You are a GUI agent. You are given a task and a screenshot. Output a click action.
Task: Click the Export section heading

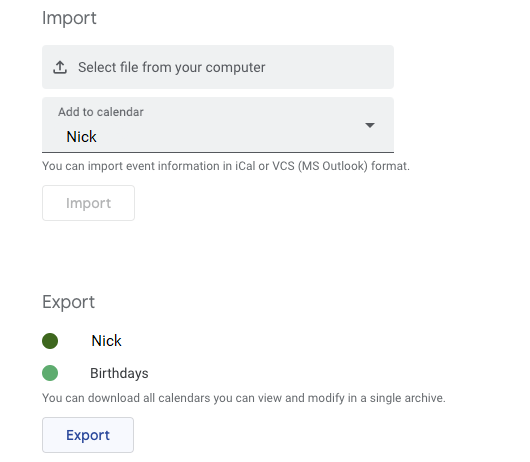[69, 302]
